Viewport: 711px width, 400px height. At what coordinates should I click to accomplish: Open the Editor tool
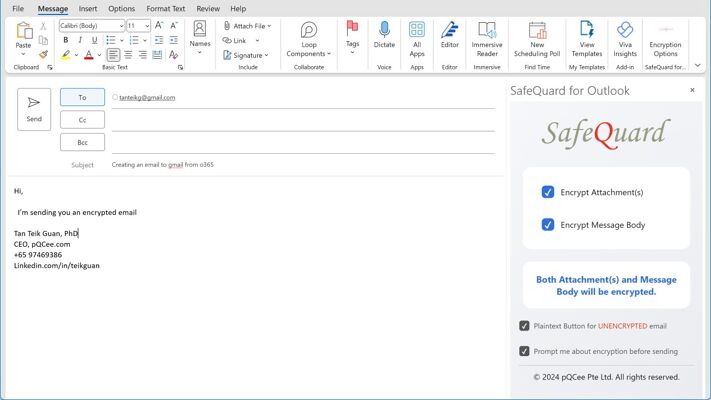click(450, 36)
